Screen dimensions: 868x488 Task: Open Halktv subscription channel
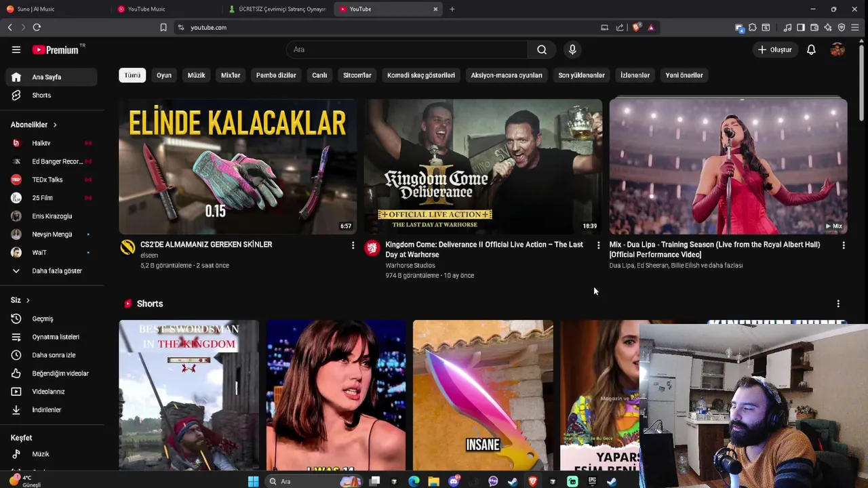click(x=52, y=143)
